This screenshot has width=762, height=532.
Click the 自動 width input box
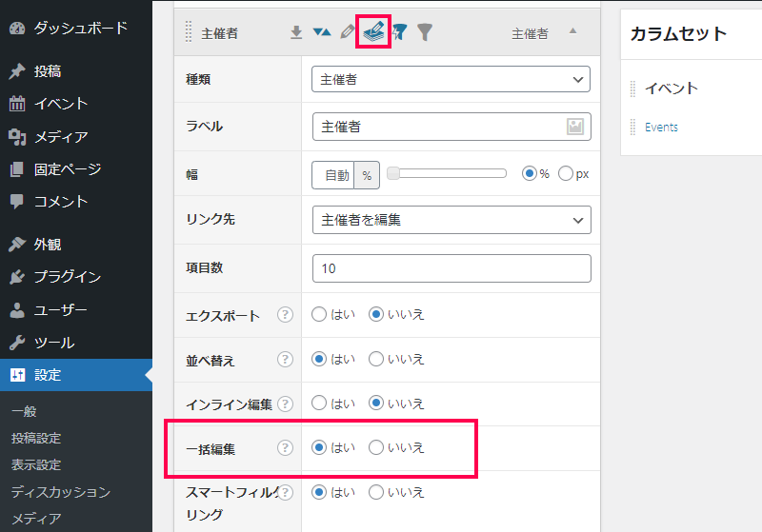point(333,175)
